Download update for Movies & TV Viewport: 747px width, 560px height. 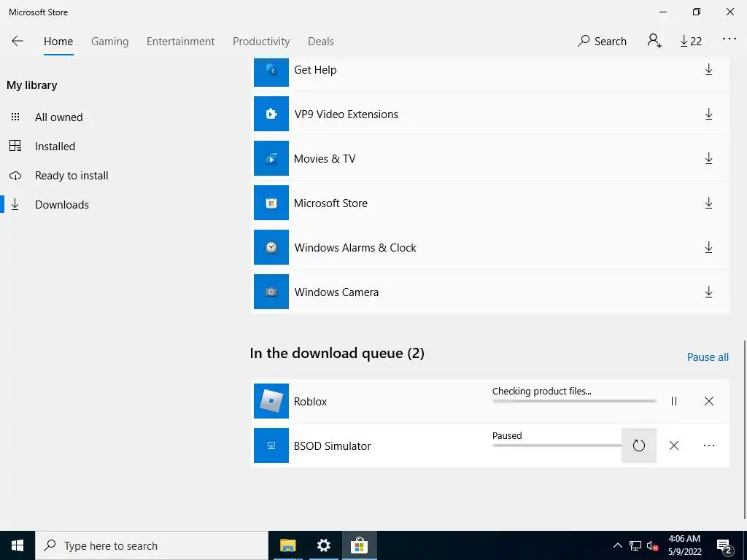(708, 158)
